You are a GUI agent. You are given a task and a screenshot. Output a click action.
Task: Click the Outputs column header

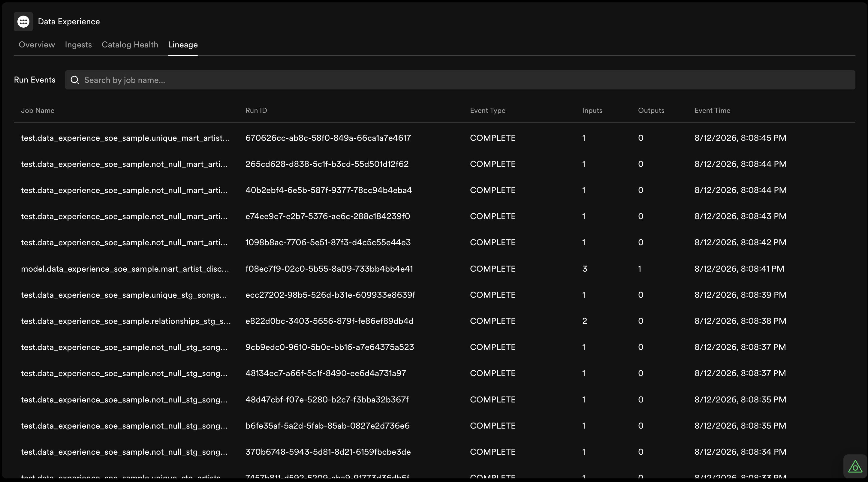[651, 110]
